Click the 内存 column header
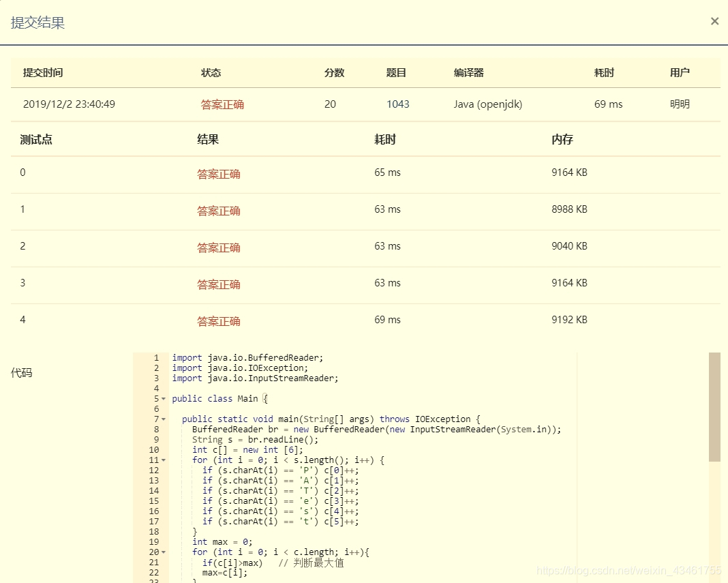 pos(562,139)
